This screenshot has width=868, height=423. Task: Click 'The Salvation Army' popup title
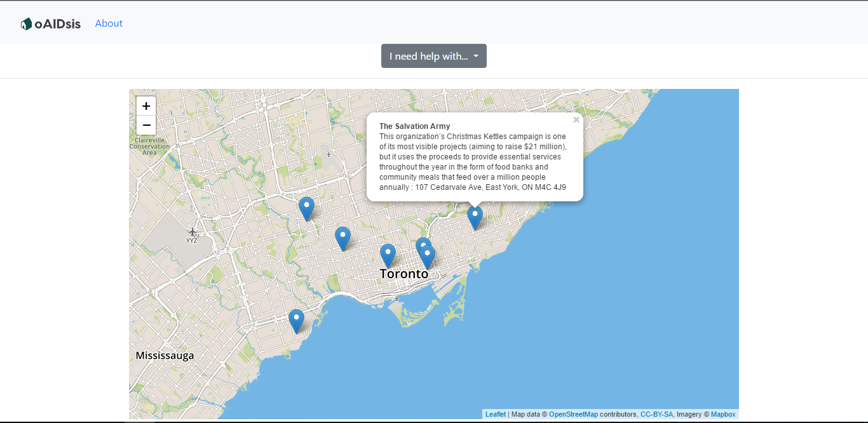(x=414, y=126)
